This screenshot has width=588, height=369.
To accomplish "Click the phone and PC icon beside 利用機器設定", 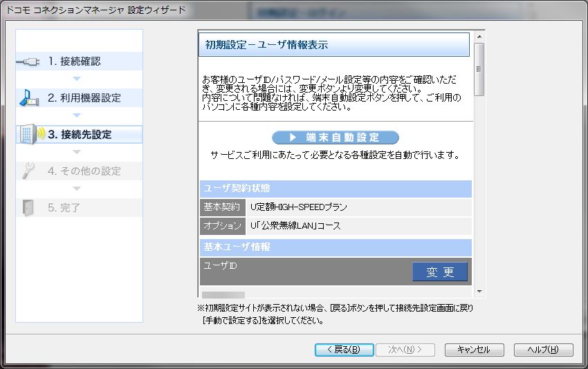I will pos(29,97).
